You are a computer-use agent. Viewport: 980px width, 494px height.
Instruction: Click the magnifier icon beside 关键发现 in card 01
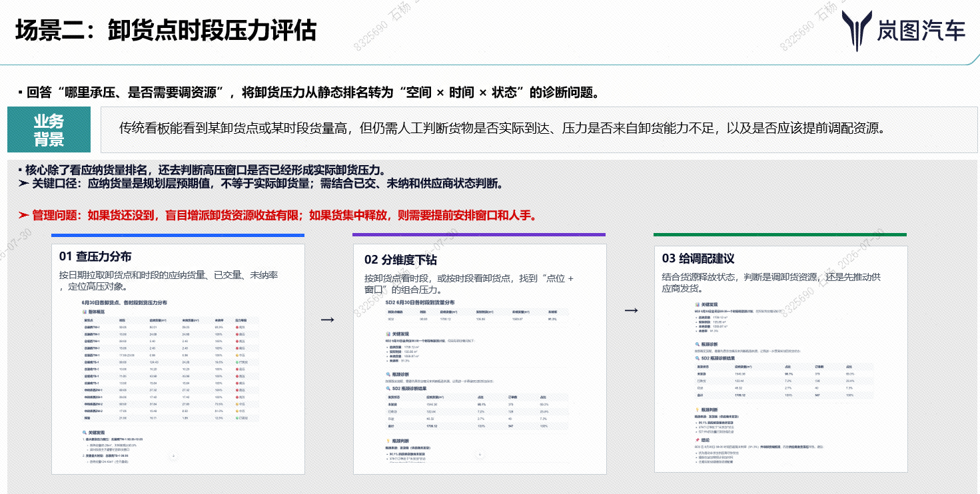point(85,433)
